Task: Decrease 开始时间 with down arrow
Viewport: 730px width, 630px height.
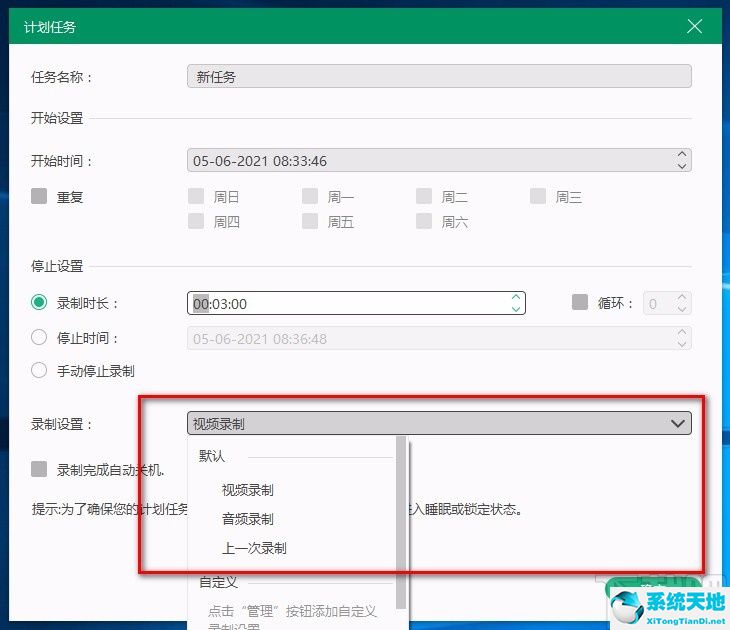Action: (682, 166)
